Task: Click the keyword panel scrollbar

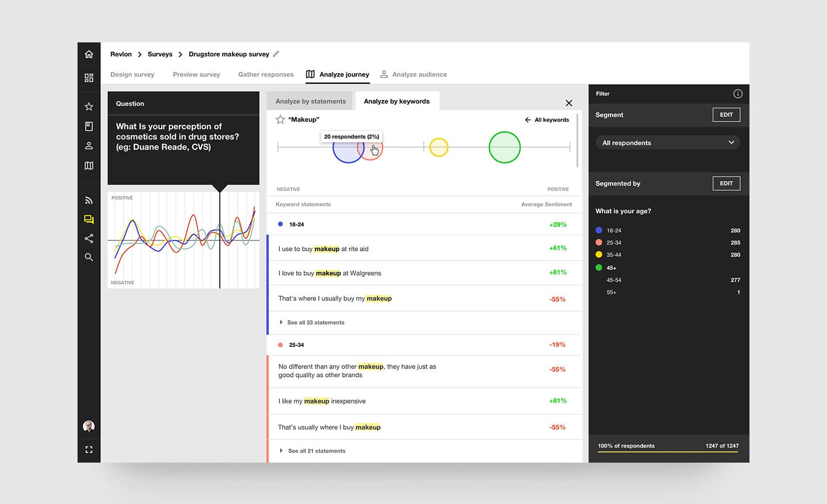Action: click(577, 141)
